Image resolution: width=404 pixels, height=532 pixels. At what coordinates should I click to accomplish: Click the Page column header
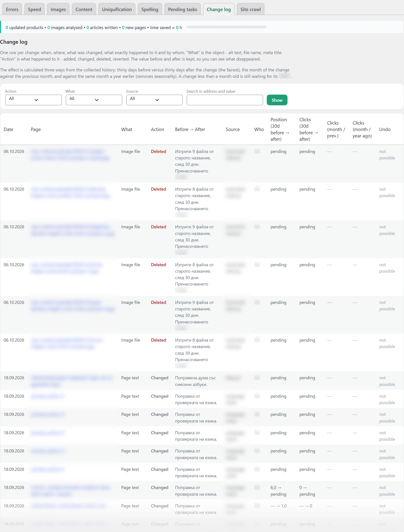pos(36,129)
